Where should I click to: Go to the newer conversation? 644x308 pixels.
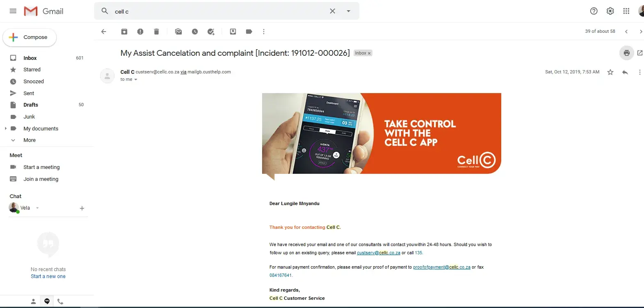[x=626, y=32]
